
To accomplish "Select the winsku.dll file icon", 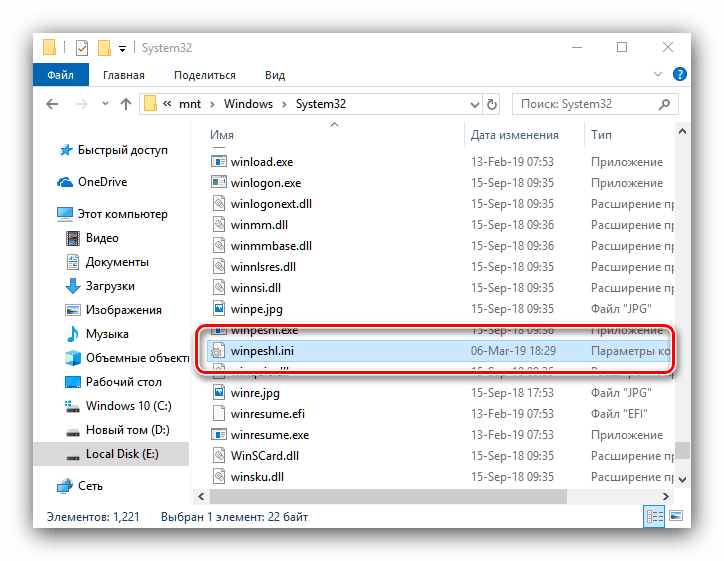I will click(x=219, y=477).
